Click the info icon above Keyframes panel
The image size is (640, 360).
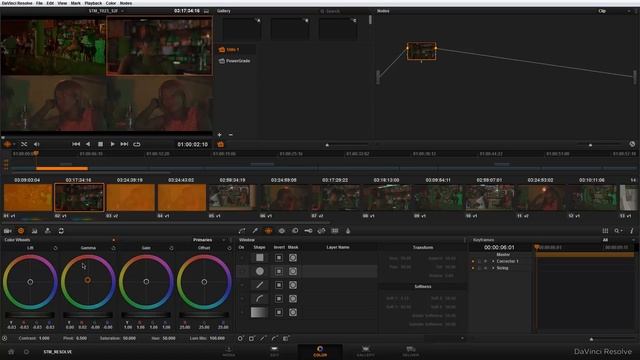(631, 231)
